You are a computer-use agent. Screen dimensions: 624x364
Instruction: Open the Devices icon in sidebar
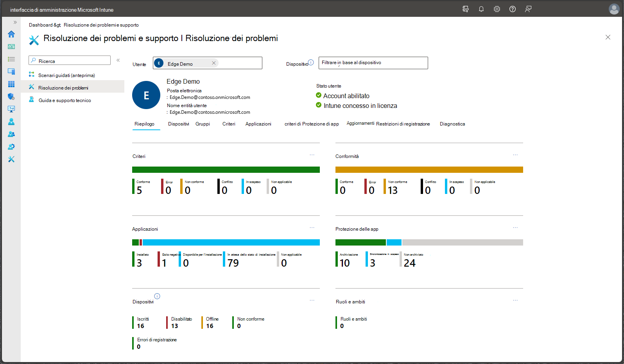(x=11, y=72)
